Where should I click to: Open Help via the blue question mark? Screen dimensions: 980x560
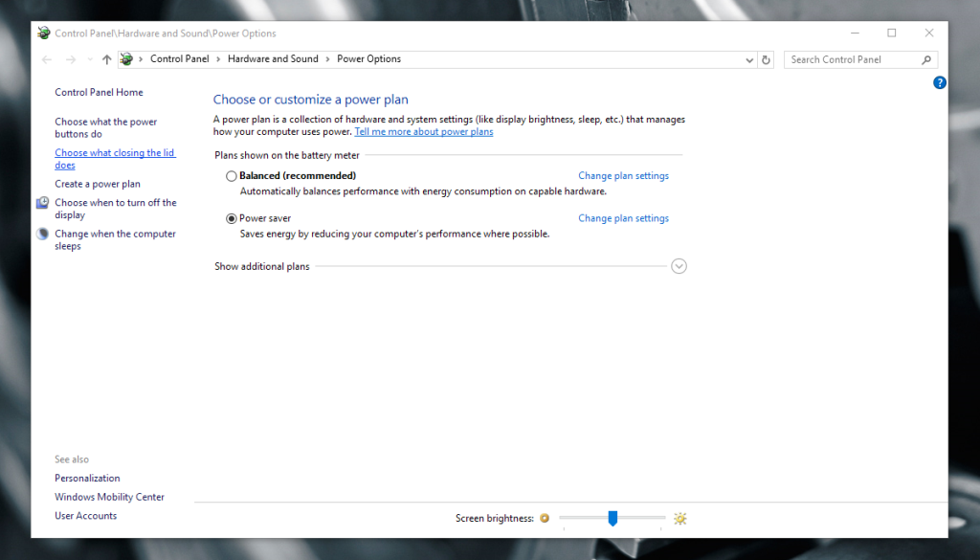(x=940, y=82)
